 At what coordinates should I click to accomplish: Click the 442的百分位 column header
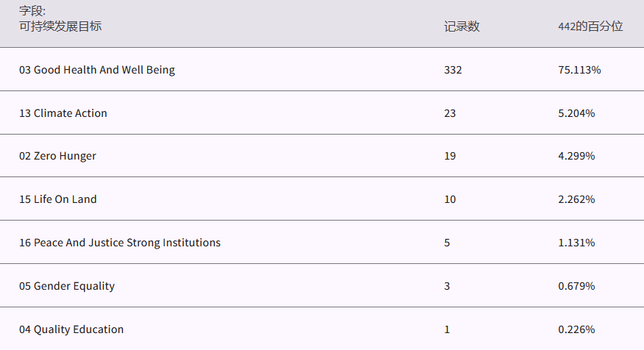pyautogui.click(x=590, y=26)
